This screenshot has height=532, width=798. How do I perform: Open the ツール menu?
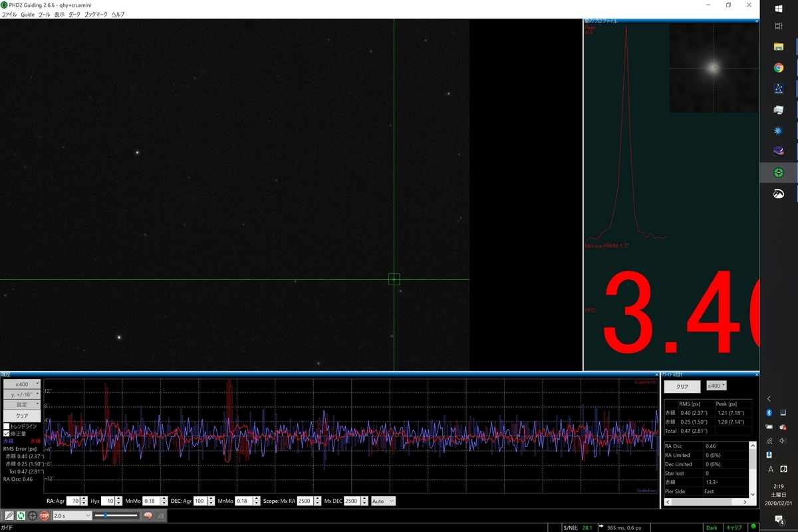click(x=44, y=14)
